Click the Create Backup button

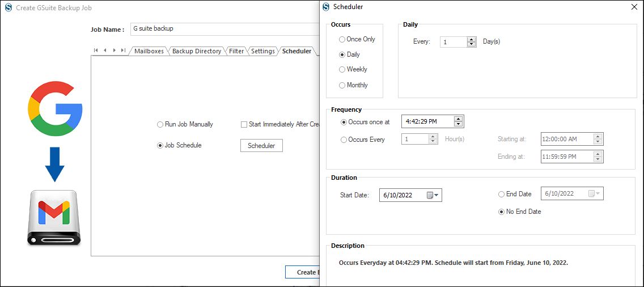[302, 272]
